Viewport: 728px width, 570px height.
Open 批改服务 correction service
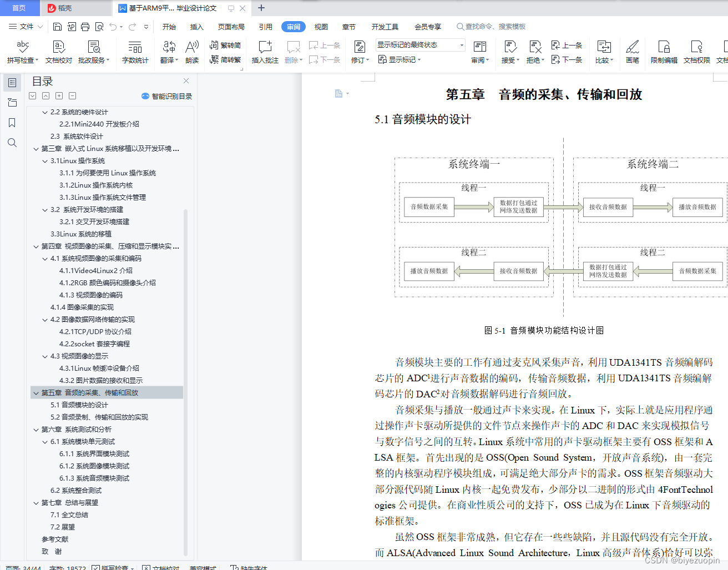point(94,52)
